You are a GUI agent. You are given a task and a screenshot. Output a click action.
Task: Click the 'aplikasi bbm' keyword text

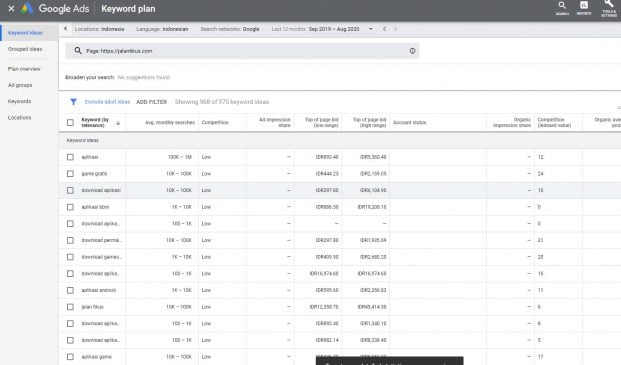[x=95, y=207]
